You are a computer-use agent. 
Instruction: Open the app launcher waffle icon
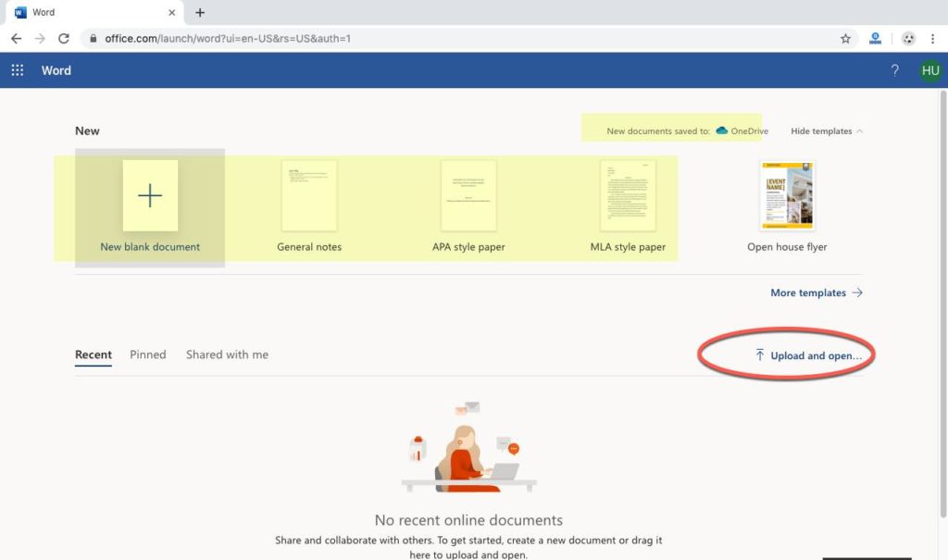click(x=18, y=70)
